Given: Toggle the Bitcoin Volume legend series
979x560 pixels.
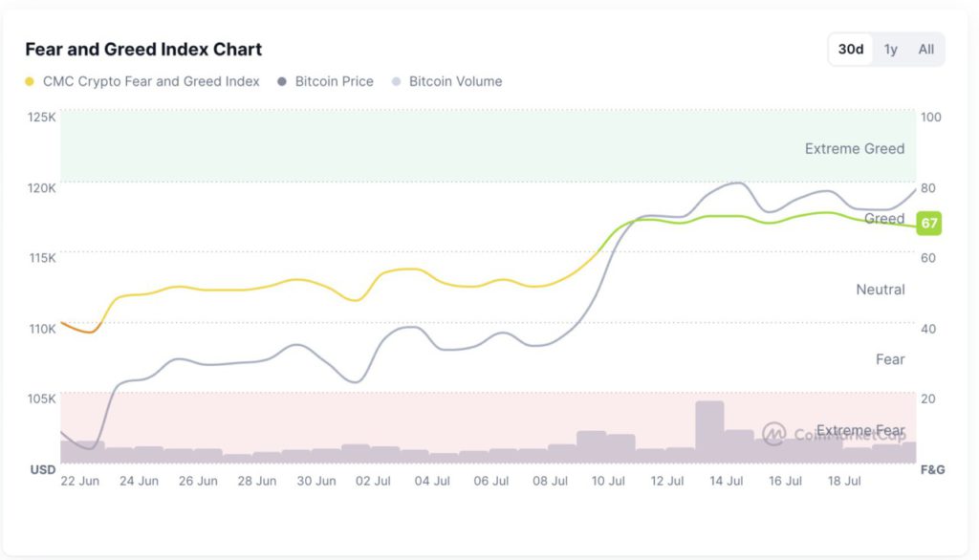Looking at the screenshot, I should point(455,81).
